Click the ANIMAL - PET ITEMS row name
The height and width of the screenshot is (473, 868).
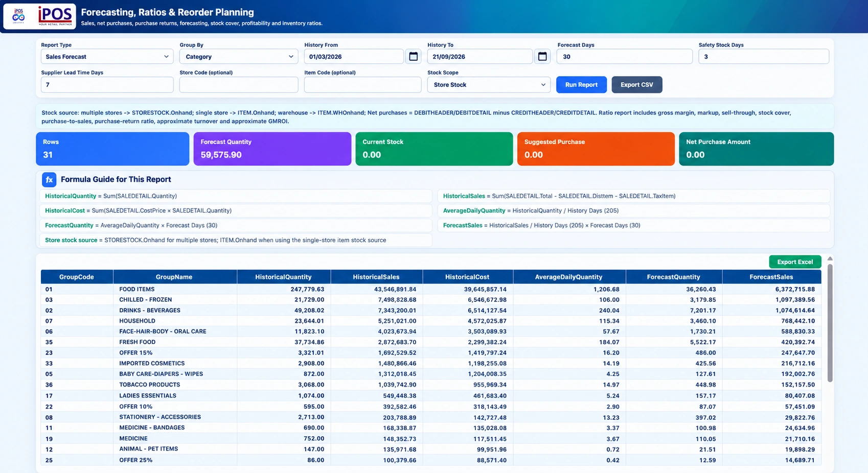[149, 449]
